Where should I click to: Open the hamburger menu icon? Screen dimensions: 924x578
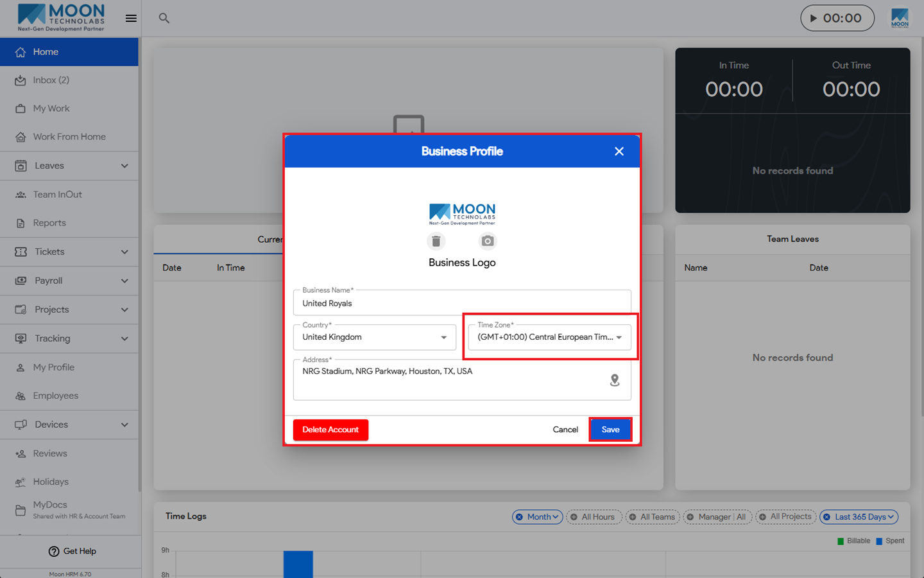point(131,18)
